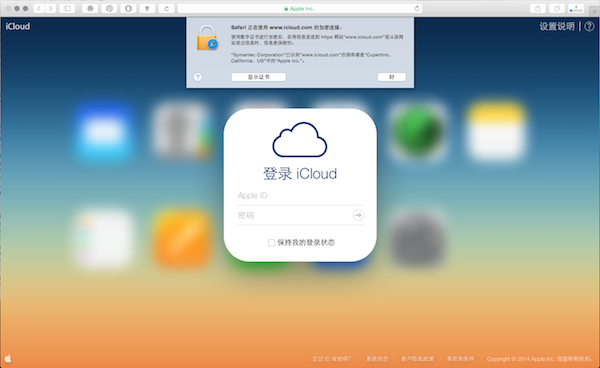Click the first extension icon after sidebar button
The height and width of the screenshot is (368, 600).
[x=90, y=8]
